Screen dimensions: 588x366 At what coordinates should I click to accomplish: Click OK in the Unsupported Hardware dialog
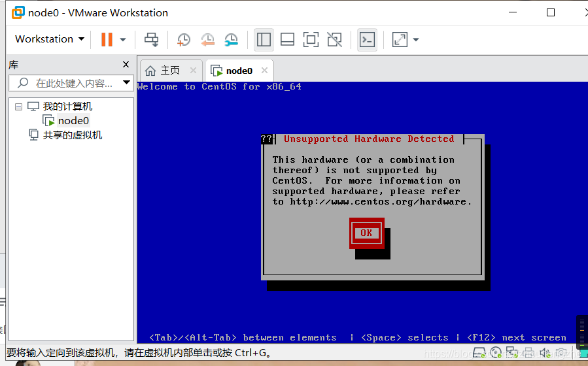point(367,233)
